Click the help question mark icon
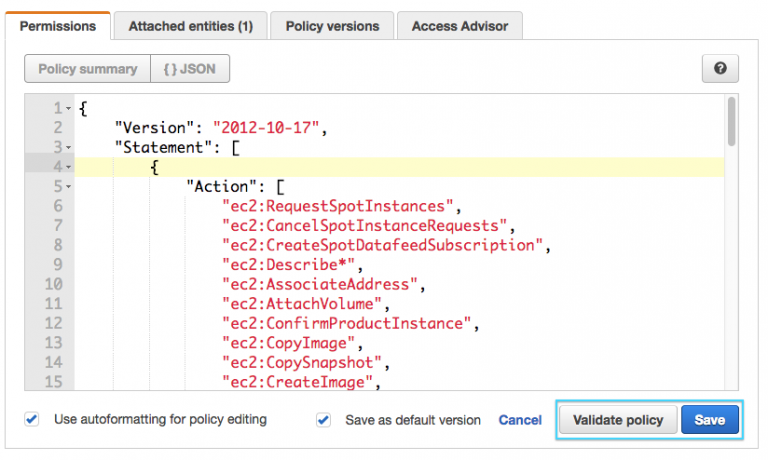Viewport: 768px width, 460px height. coord(719,69)
